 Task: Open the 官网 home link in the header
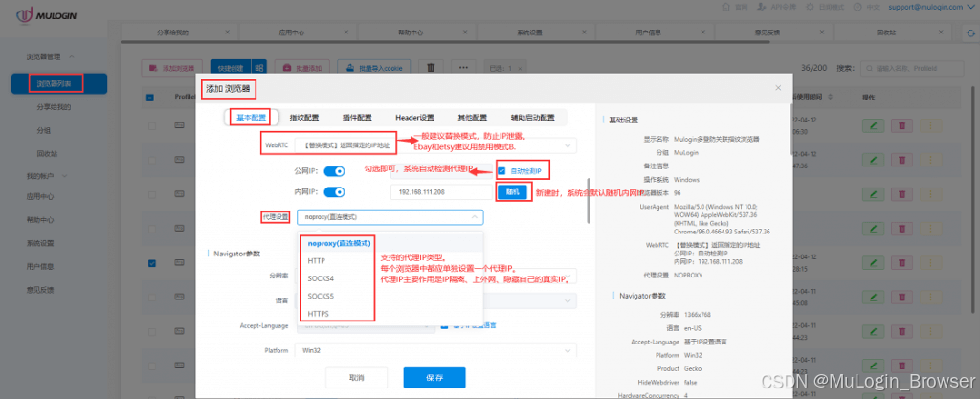[734, 7]
